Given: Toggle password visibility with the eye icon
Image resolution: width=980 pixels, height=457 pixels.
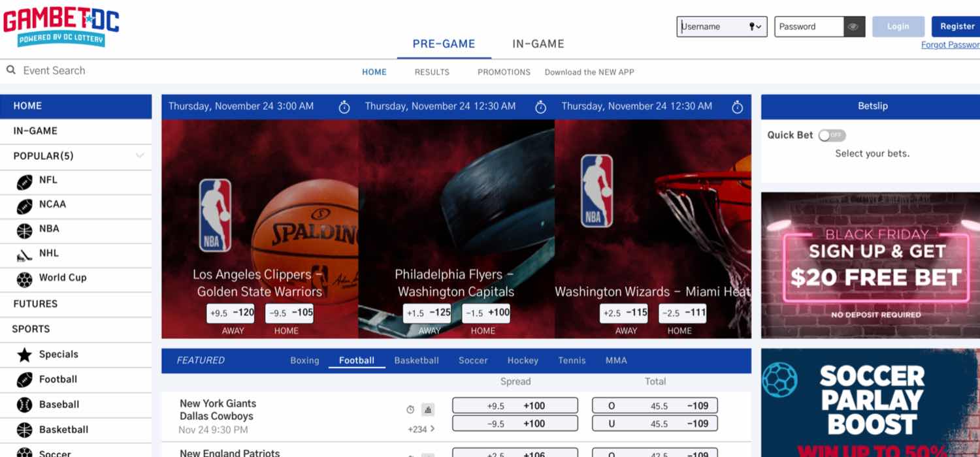Looking at the screenshot, I should 853,27.
